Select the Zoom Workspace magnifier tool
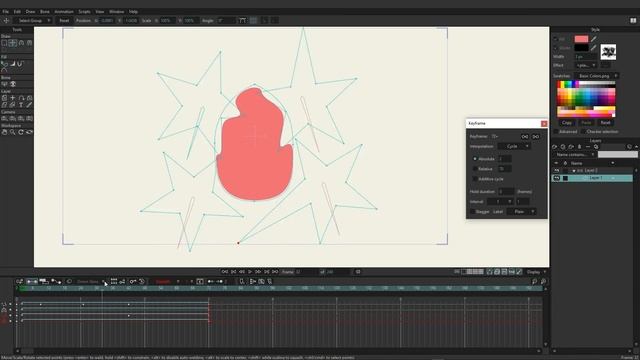The image size is (640, 360). 13,132
